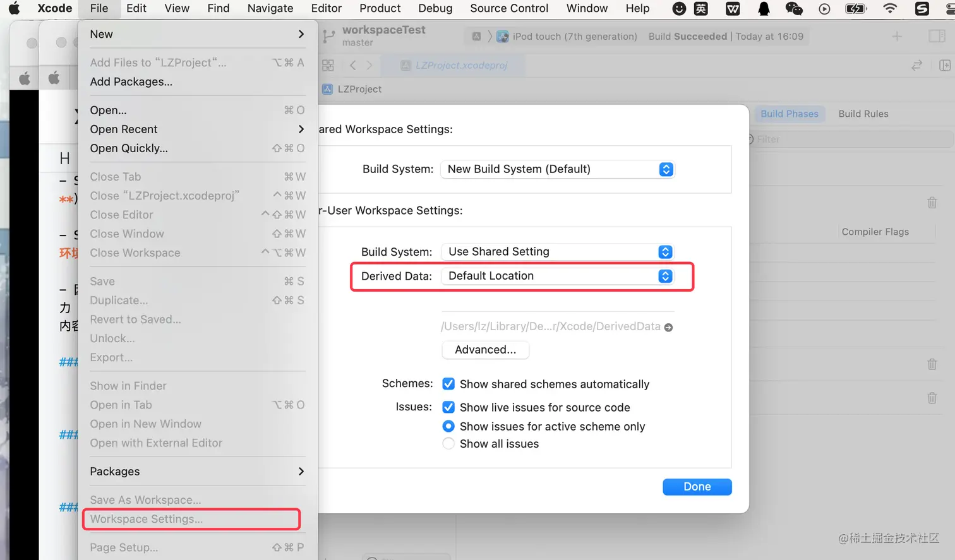
Task: Click the source control branch icon
Action: pyautogui.click(x=328, y=36)
